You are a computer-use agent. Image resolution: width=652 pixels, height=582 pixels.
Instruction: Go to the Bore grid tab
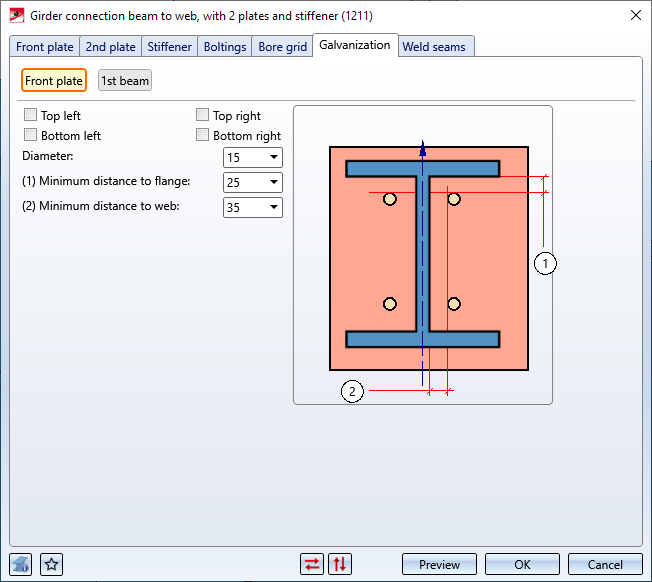click(281, 47)
